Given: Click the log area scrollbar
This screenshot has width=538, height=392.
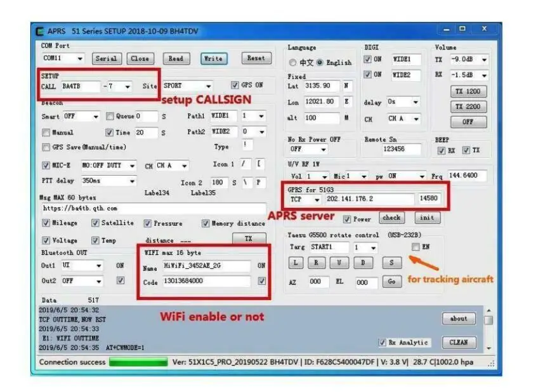Looking at the screenshot, I should 489,329.
